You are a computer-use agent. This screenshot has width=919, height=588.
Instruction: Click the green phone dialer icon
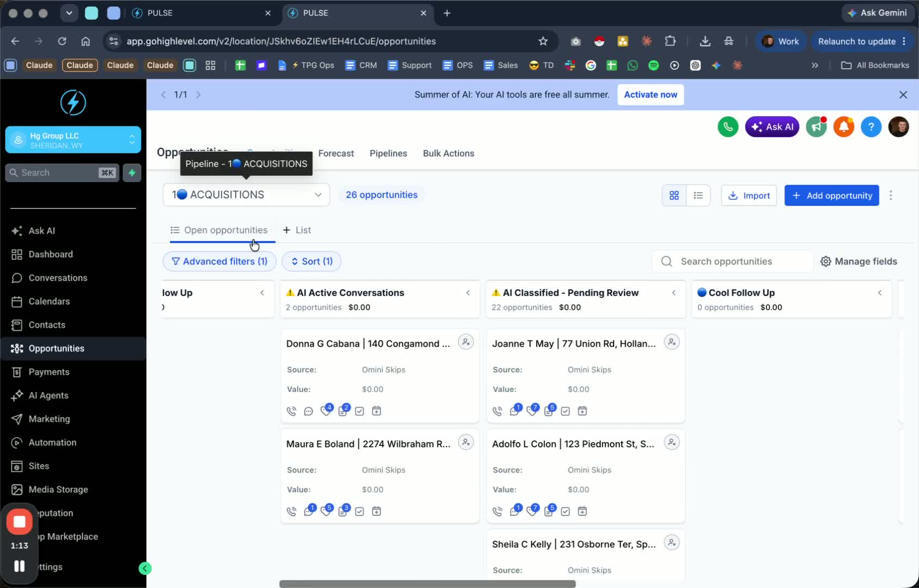[x=728, y=127]
